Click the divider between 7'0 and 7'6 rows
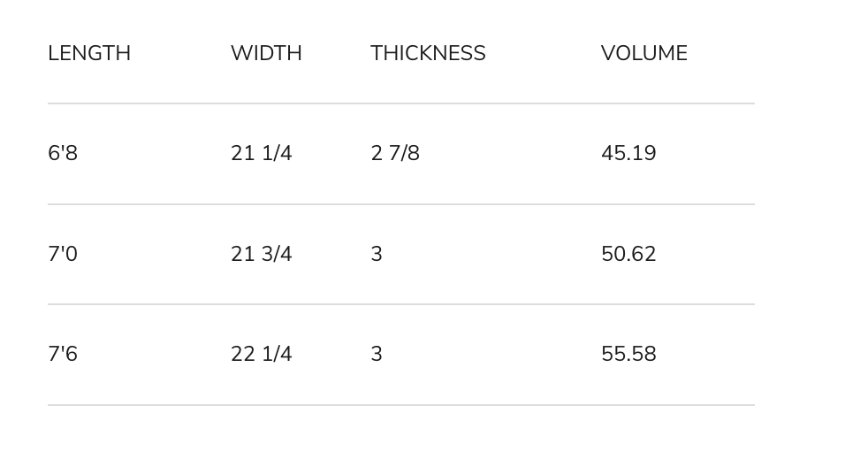This screenshot has width=868, height=467. click(x=401, y=304)
